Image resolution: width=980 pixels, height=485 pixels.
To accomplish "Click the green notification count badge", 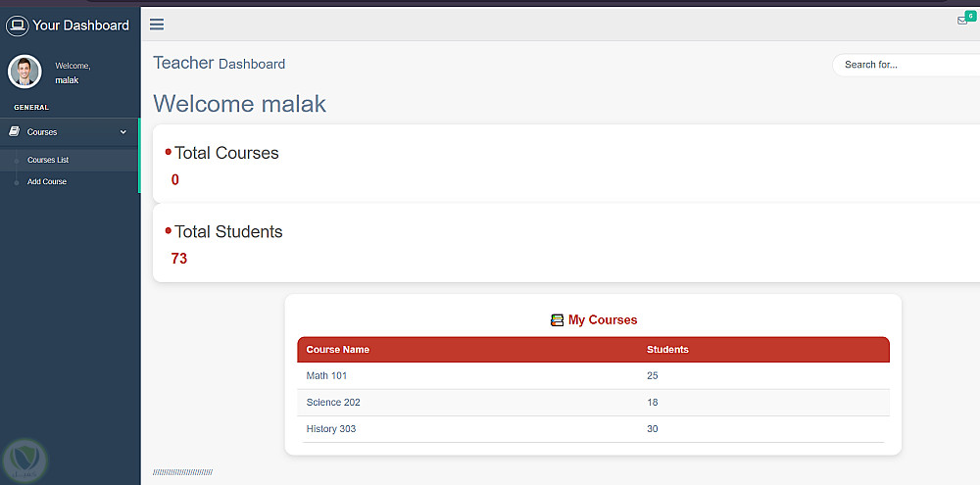I will click(971, 15).
